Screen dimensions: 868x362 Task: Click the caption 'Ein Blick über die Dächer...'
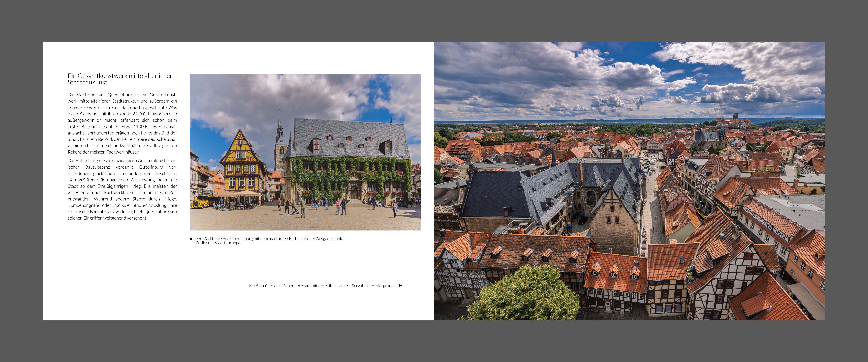(x=321, y=286)
